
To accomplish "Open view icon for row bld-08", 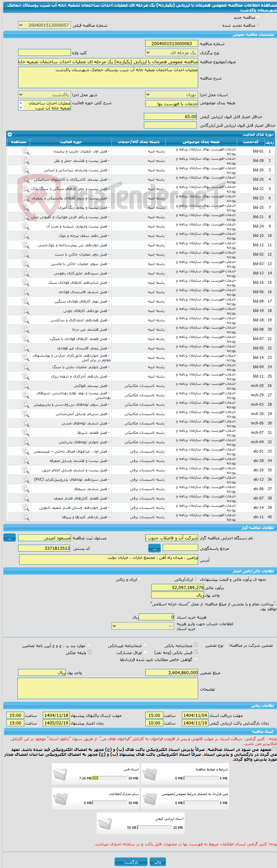I will [x=25, y=329].
